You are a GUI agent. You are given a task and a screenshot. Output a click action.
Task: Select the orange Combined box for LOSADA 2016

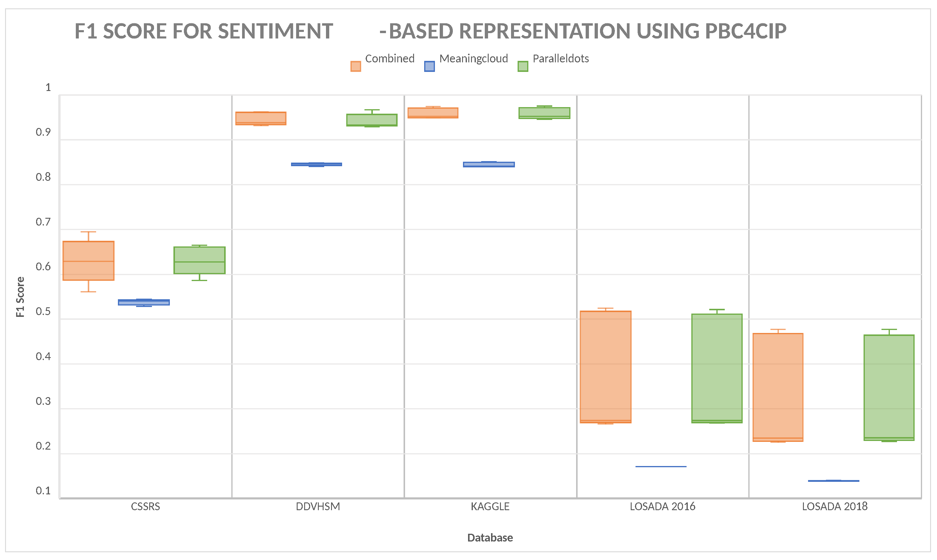tap(605, 366)
